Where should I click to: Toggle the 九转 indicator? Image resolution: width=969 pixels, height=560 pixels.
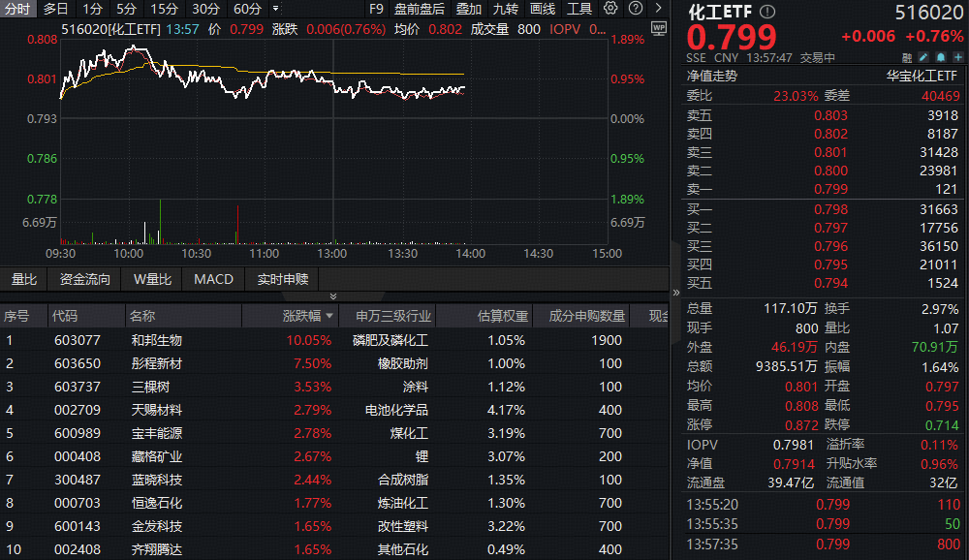[505, 9]
